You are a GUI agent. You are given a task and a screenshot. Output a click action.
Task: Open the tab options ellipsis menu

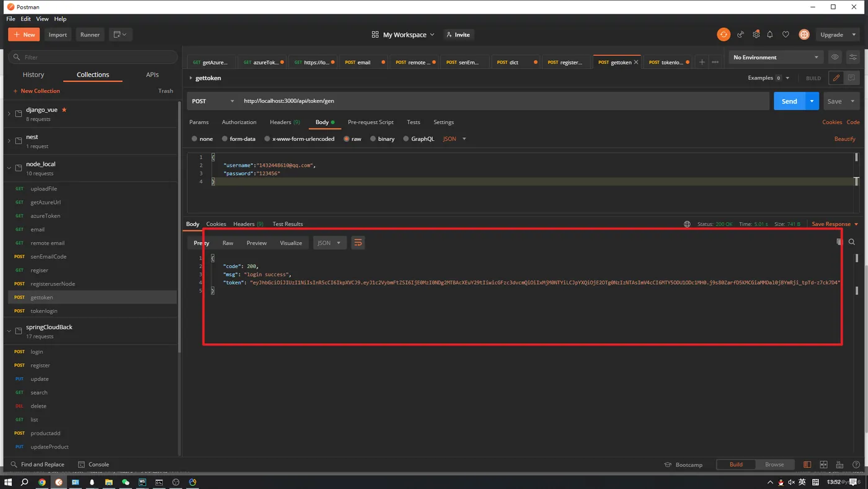(715, 62)
